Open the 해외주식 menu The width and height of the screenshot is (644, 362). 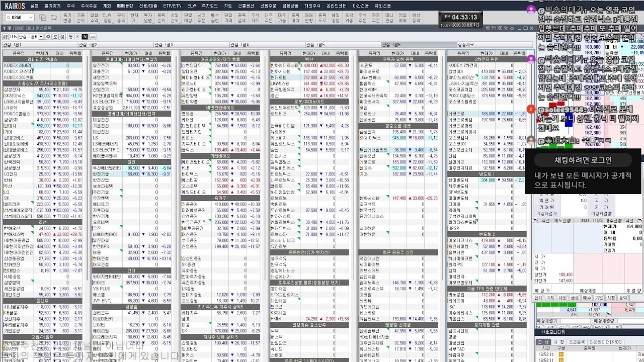[312, 6]
